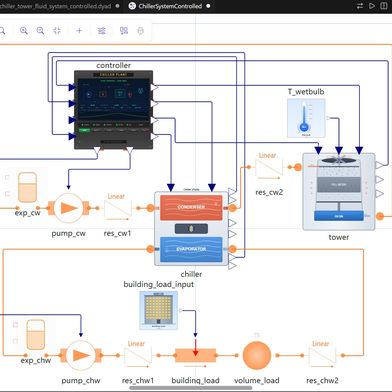The height and width of the screenshot is (392, 392).
Task: Open the sliders settings icon in toolbar
Action: [x=101, y=31]
